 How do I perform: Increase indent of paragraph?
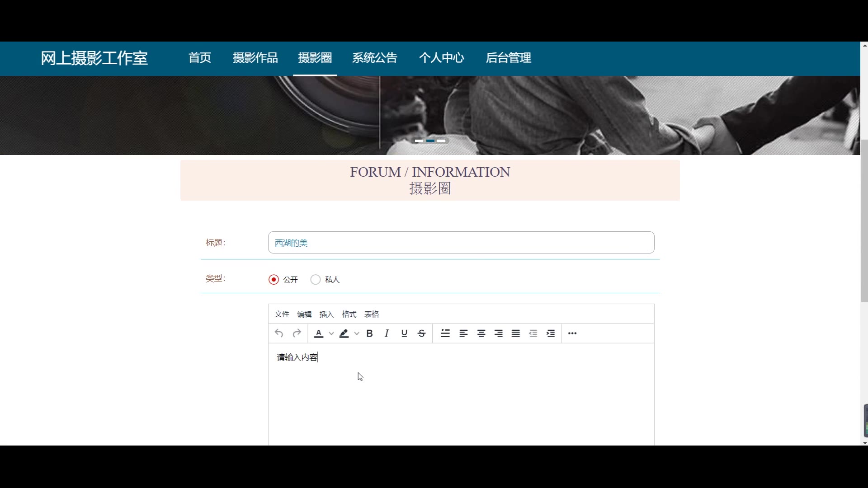click(551, 333)
